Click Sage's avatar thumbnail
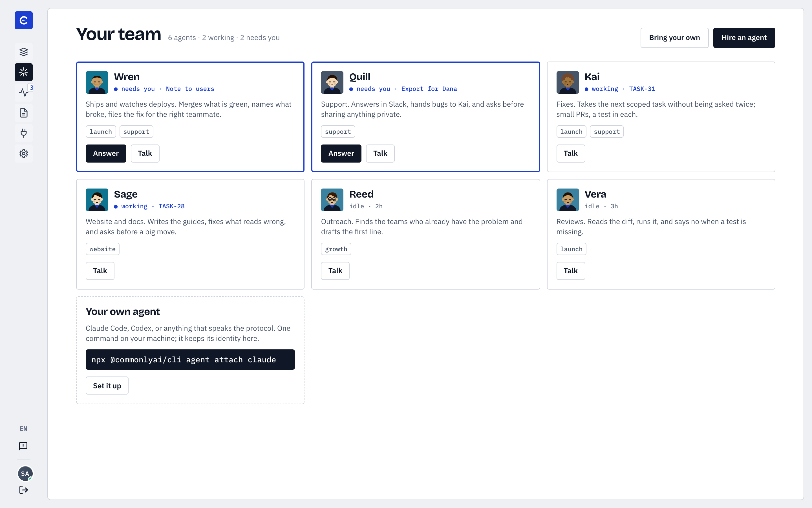Screen dimensions: 812x508 click(x=97, y=200)
